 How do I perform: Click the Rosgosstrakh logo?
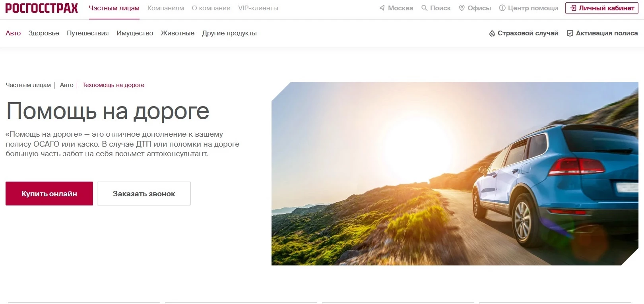pos(42,8)
